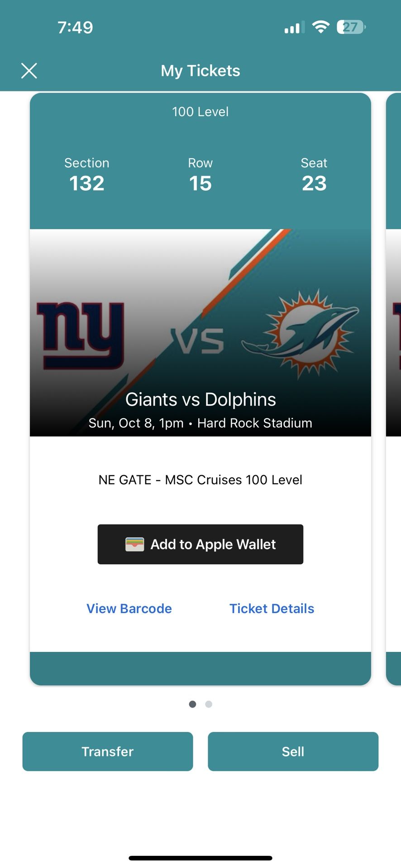Open the Ticket Details link
The image size is (401, 868).
tap(272, 609)
